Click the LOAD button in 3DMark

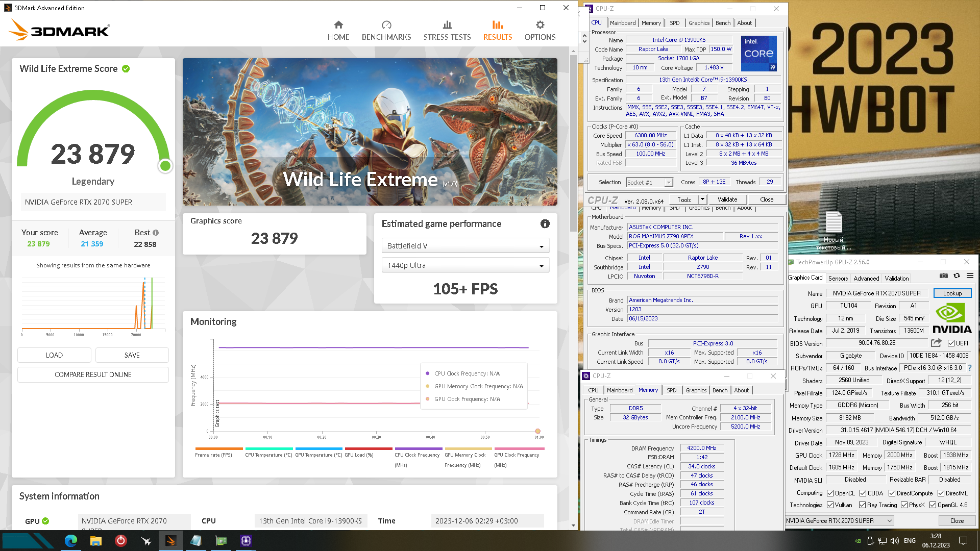[x=54, y=355]
